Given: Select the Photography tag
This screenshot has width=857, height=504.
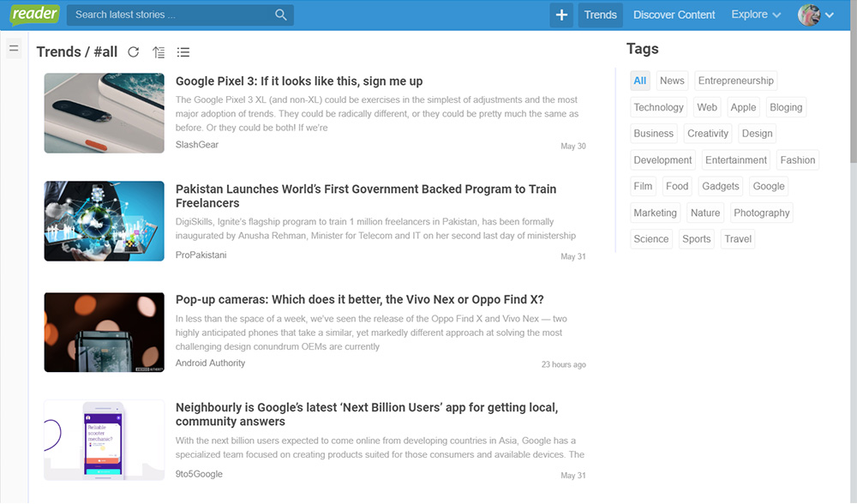Looking at the screenshot, I should click(761, 213).
